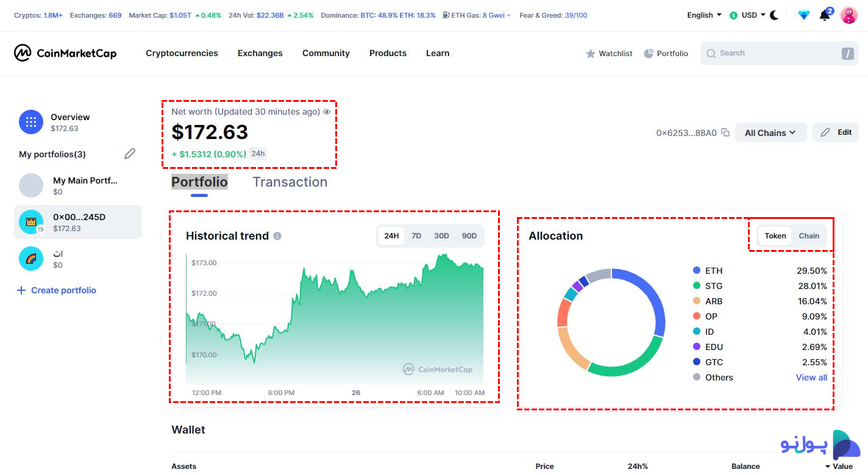Image resolution: width=868 pixels, height=475 pixels.
Task: Select 7D chart range
Action: tap(416, 236)
